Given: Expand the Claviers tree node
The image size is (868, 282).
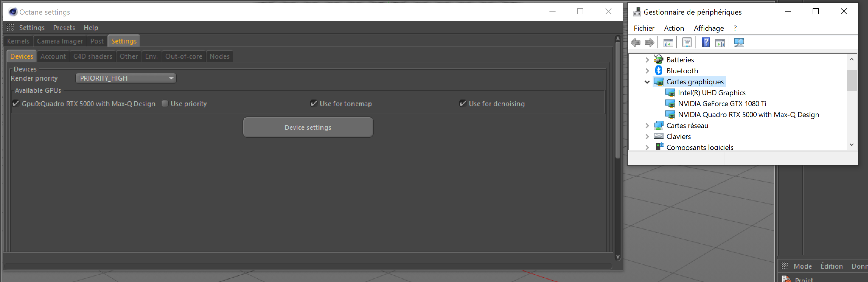Looking at the screenshot, I should 647,137.
